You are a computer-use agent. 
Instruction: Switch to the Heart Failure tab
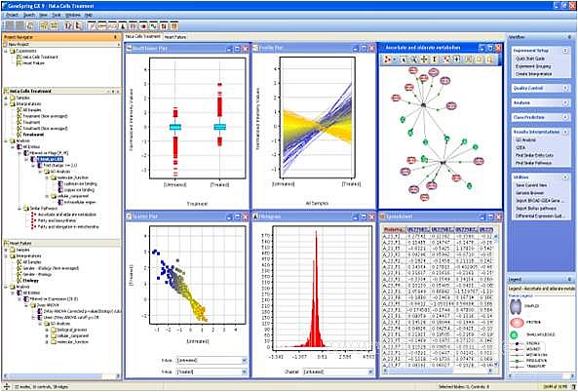[175, 37]
